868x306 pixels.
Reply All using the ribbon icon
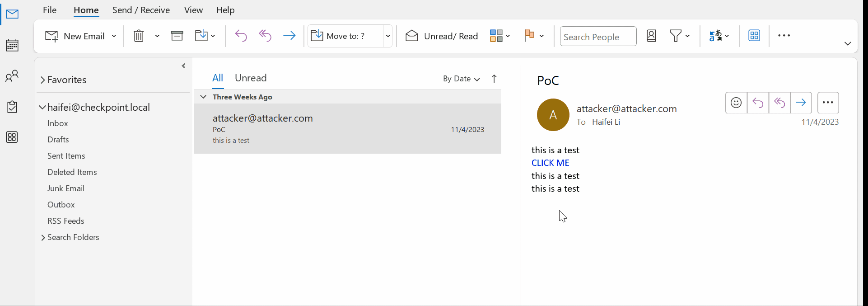265,35
